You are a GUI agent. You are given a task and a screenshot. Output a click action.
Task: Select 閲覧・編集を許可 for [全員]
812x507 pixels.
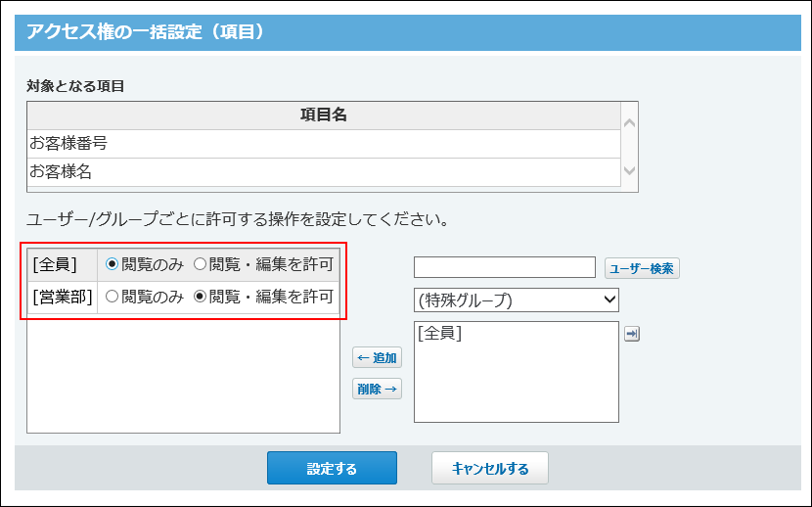click(200, 264)
